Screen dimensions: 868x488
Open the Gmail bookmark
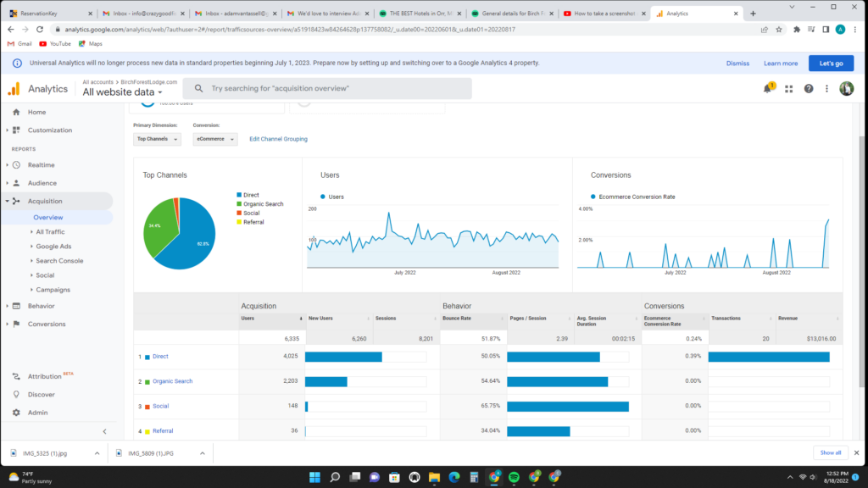point(20,44)
